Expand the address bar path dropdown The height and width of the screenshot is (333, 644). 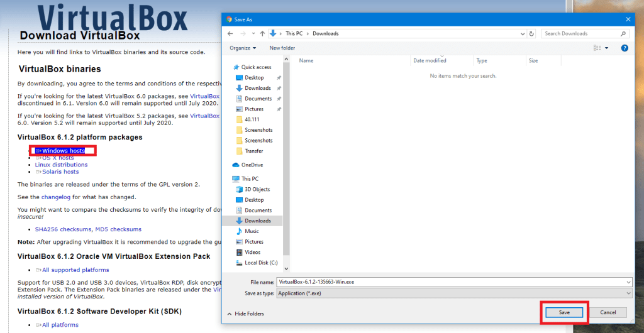click(522, 33)
